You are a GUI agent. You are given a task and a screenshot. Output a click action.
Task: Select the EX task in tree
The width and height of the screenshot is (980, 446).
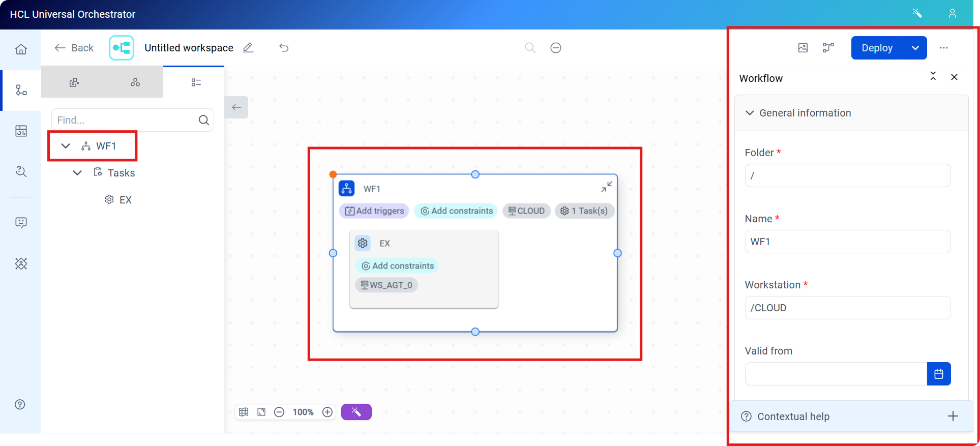click(x=125, y=200)
